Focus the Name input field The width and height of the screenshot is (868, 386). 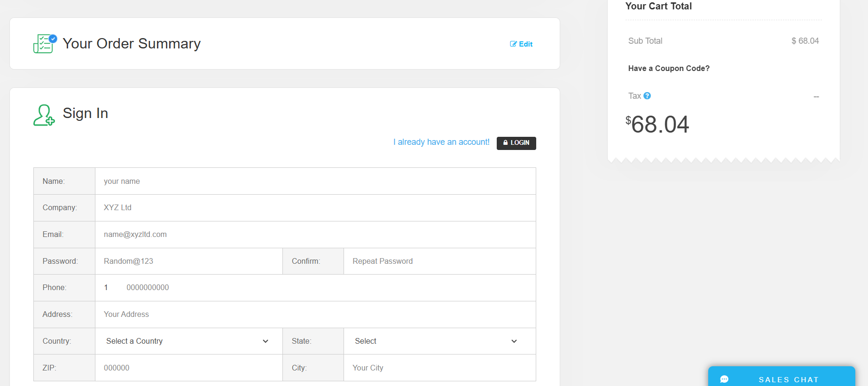(x=315, y=181)
